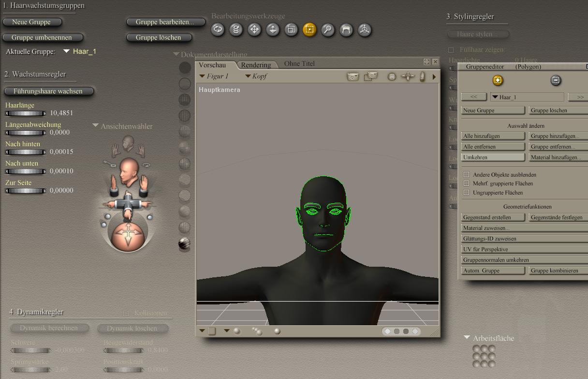
Task: Select the Translate/Pull four-arrow tool
Action: (254, 30)
